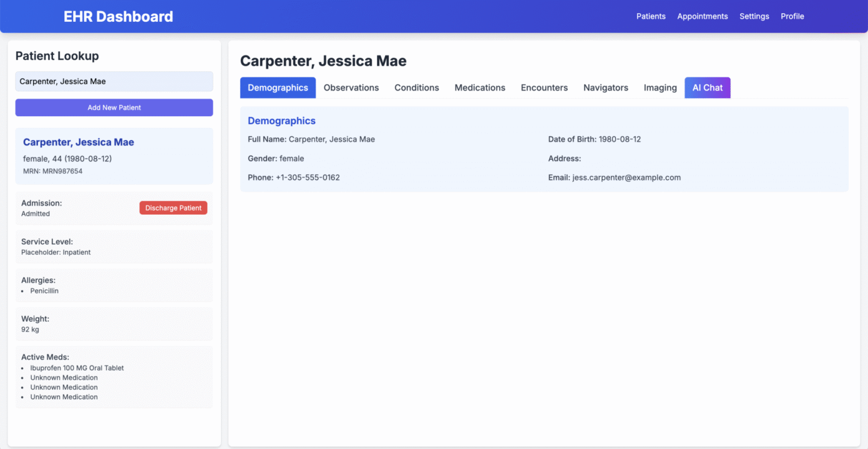Click the phone number +1-305-555-0162

pos(308,177)
